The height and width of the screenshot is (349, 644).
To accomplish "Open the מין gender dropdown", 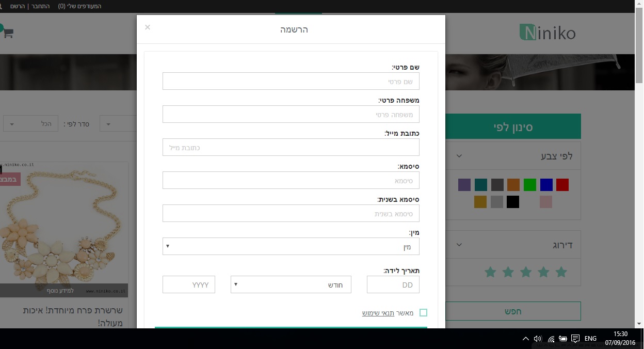I will click(291, 246).
